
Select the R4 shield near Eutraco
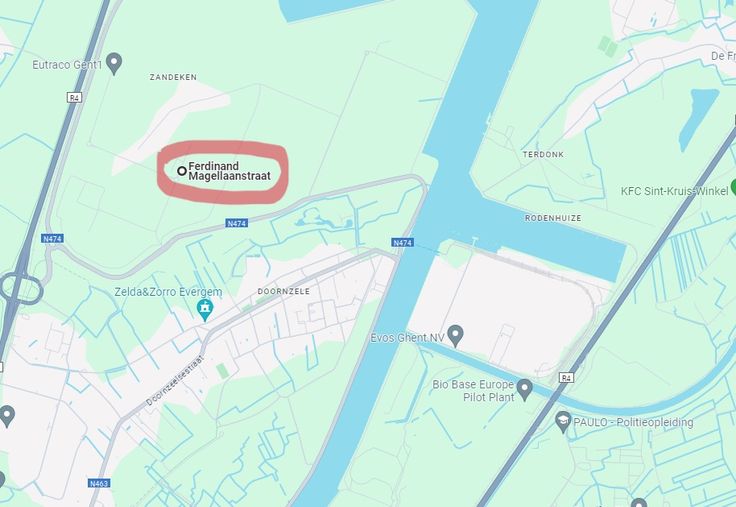point(74,98)
